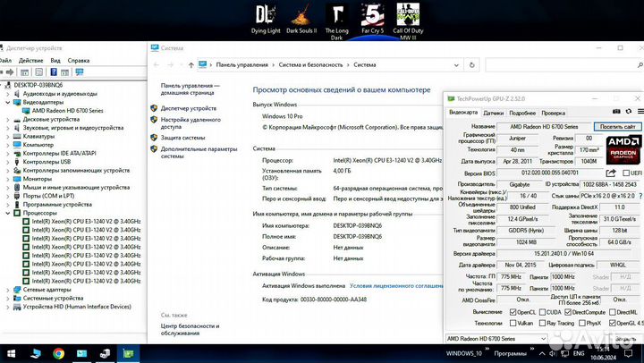This screenshot has height=363, width=644.
Task: Open Windows Start menu
Action: [11, 353]
